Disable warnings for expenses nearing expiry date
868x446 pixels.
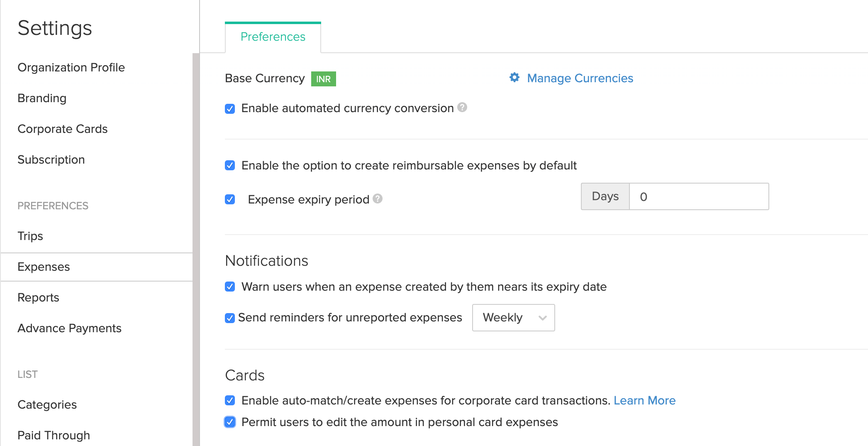click(x=230, y=287)
